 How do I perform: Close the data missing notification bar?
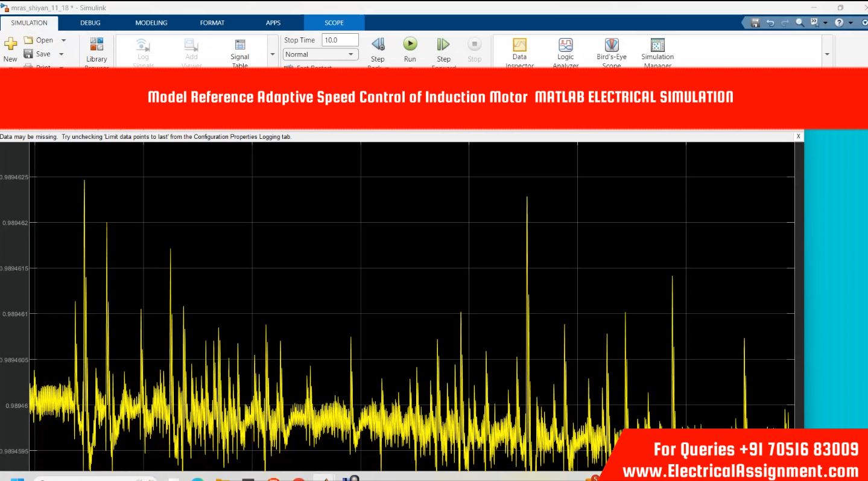coord(799,136)
